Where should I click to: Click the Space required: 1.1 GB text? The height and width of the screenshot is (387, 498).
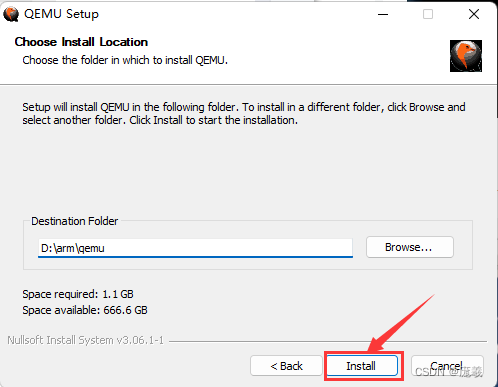78,294
